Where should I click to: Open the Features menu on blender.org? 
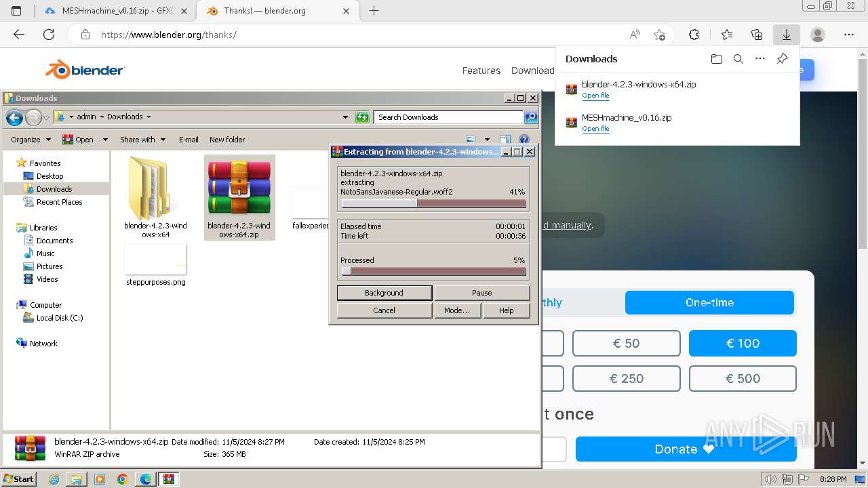(x=481, y=70)
